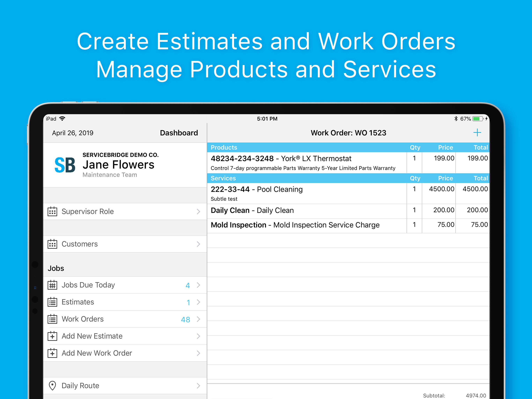Click the Dashboard title
Viewport: 532px width, 399px height.
[x=179, y=133]
